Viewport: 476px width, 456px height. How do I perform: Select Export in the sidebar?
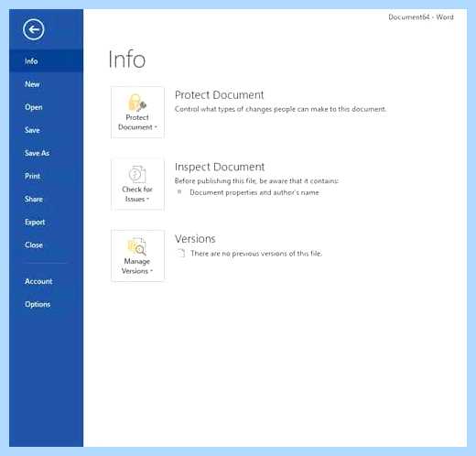(46, 223)
